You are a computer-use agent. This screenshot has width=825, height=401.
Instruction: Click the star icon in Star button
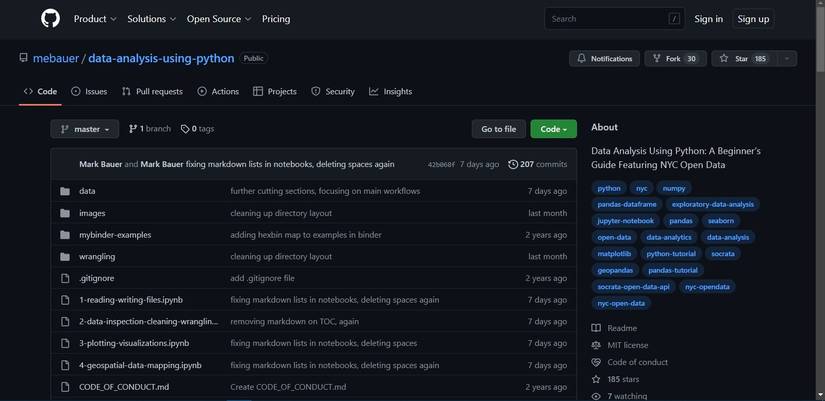point(724,59)
